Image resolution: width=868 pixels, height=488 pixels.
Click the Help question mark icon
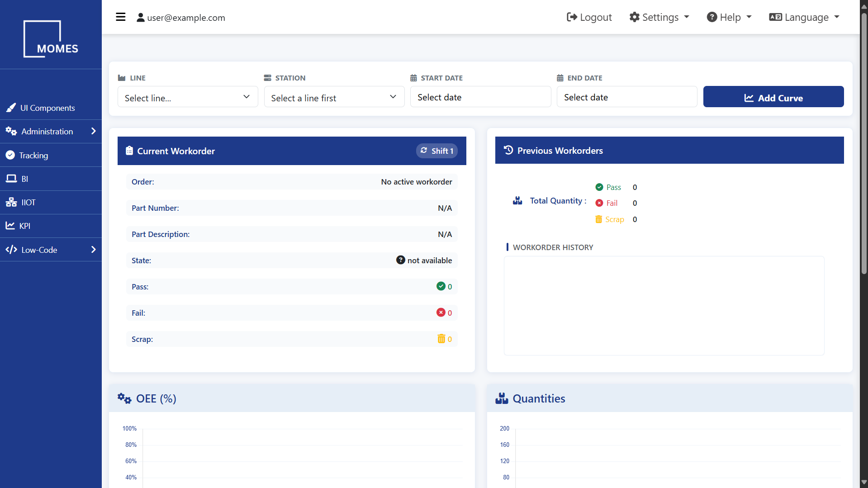tap(712, 17)
